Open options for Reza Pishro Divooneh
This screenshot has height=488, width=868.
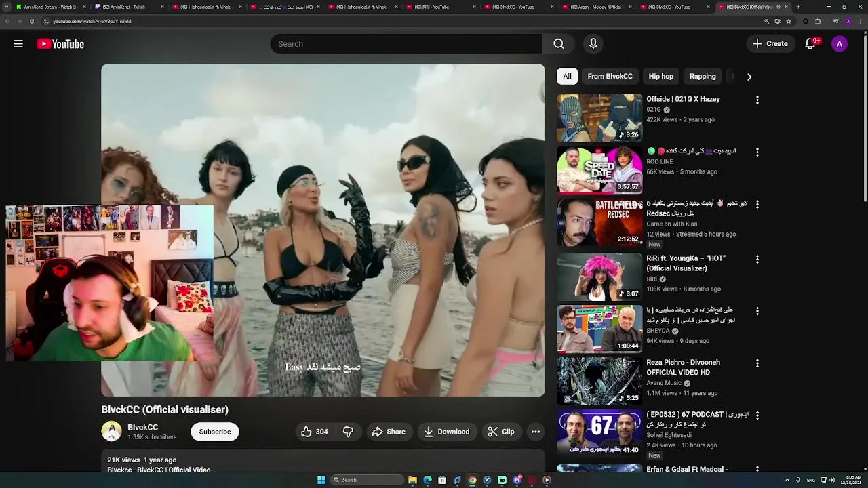[x=757, y=364]
